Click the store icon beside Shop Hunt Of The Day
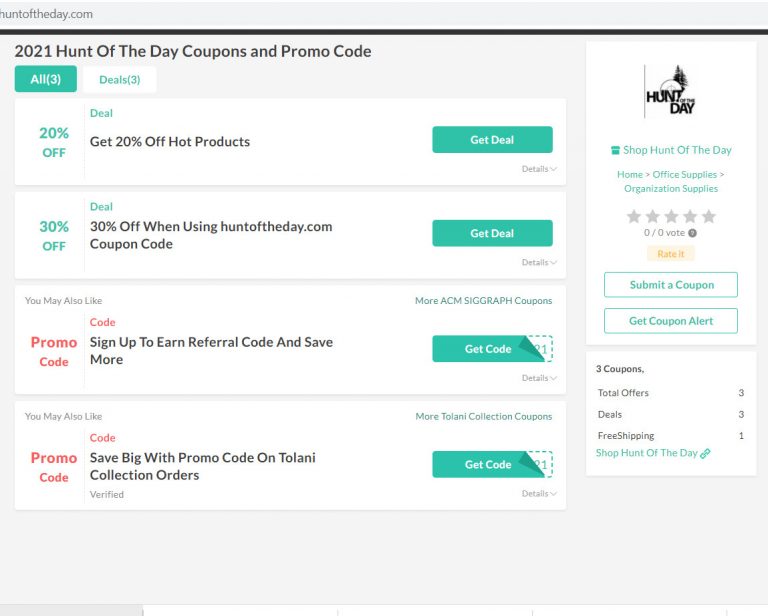This screenshot has width=768, height=616. (615, 150)
